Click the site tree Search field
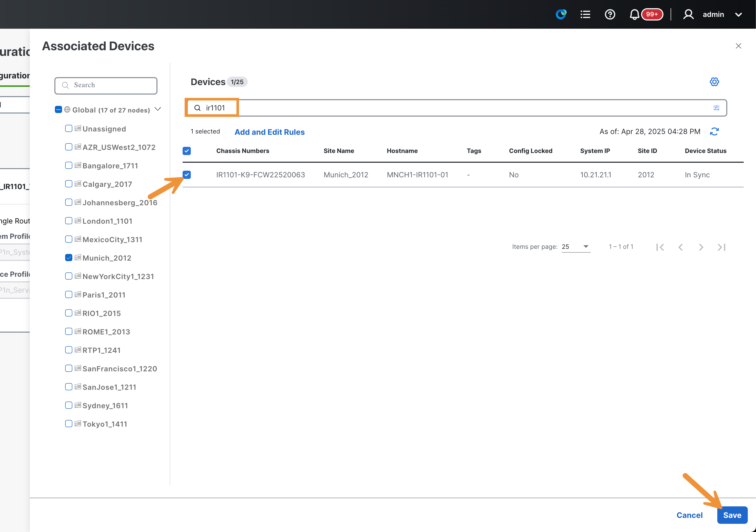Viewport: 756px width, 532px height. [x=106, y=85]
